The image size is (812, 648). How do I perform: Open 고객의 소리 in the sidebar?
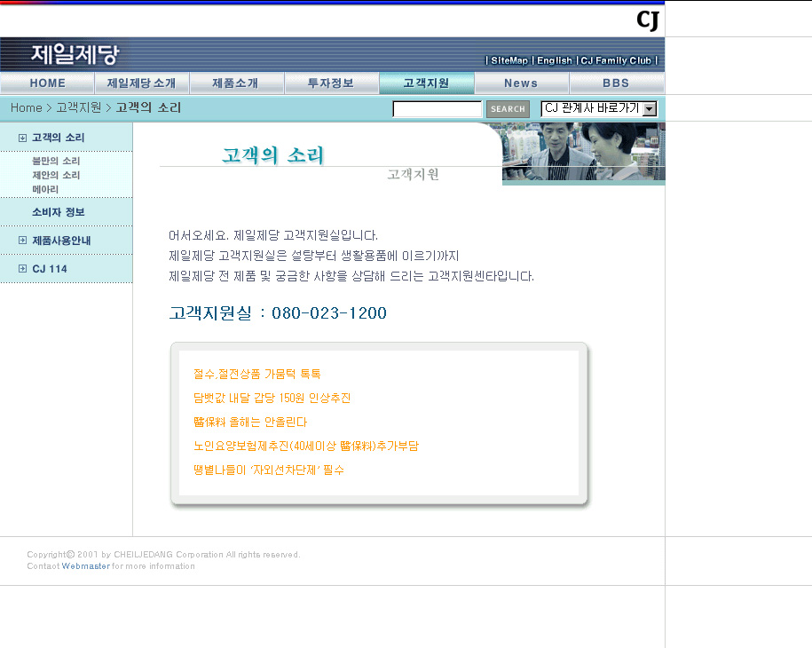pos(58,138)
